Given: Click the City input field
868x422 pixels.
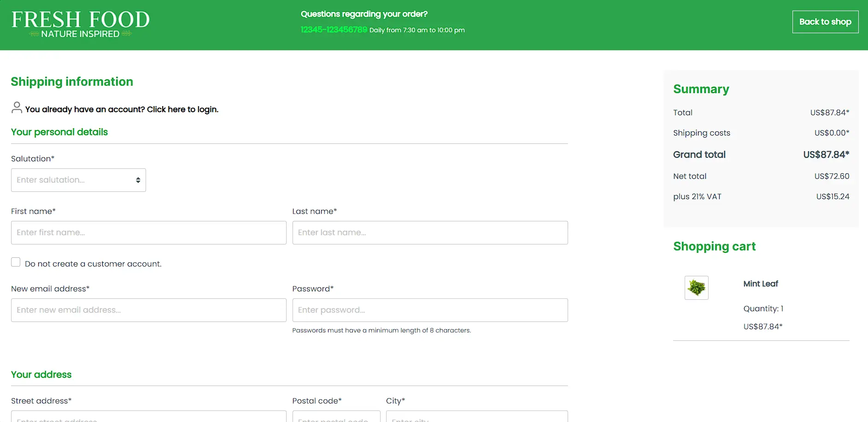Looking at the screenshot, I should tap(476, 417).
